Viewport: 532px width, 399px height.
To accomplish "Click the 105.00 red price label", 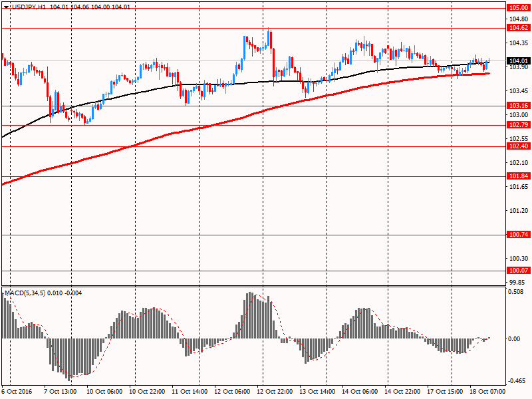I will [x=519, y=8].
